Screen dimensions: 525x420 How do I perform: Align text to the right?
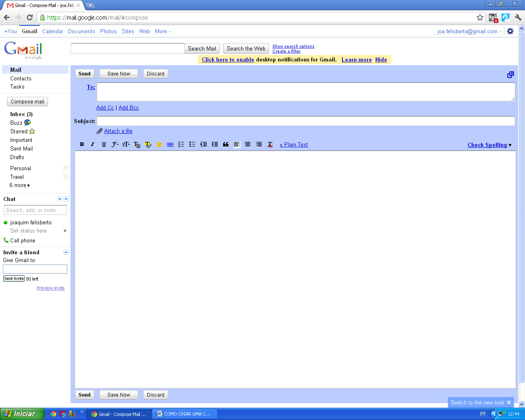(259, 144)
